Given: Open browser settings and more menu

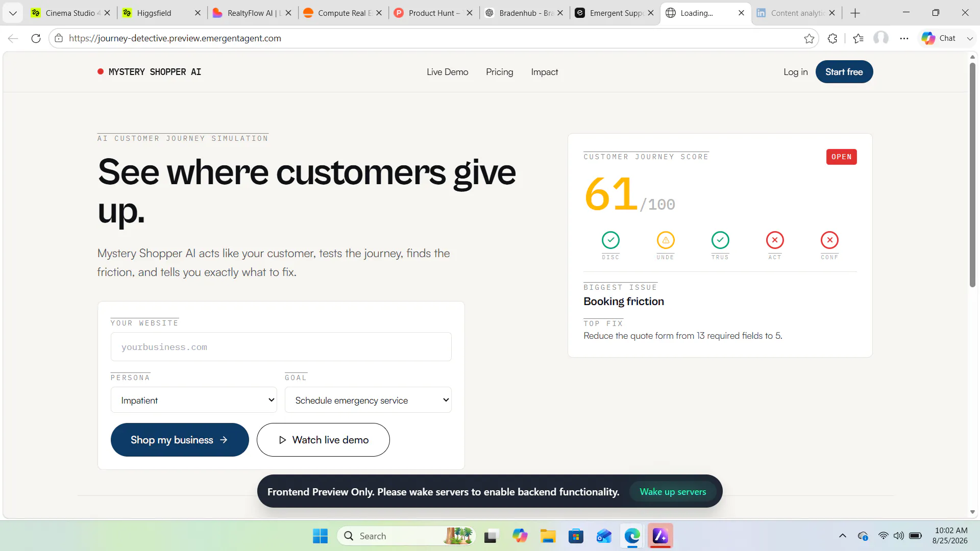Looking at the screenshot, I should 904,38.
